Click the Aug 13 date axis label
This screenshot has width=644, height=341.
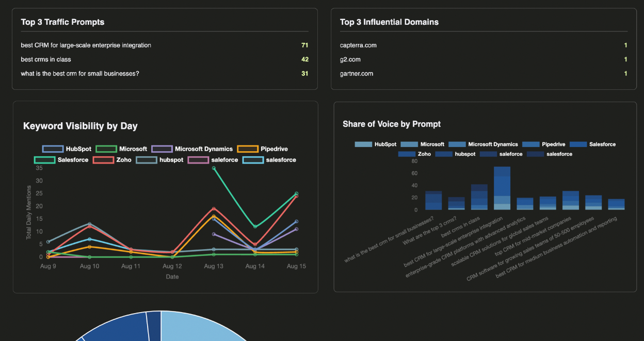214,266
